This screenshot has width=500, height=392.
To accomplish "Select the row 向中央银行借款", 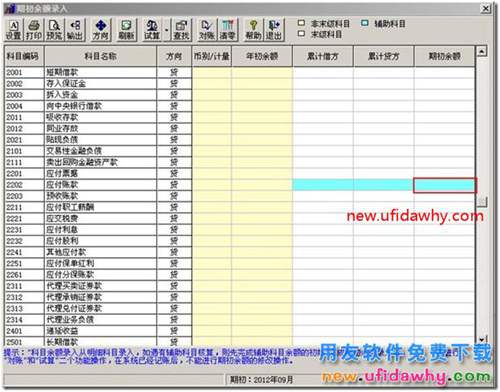I will point(240,106).
